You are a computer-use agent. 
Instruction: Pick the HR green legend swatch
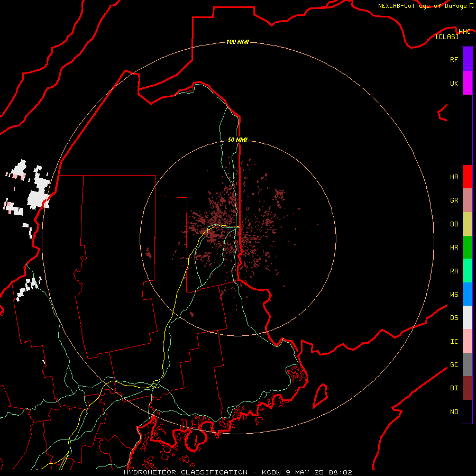[x=467, y=248]
